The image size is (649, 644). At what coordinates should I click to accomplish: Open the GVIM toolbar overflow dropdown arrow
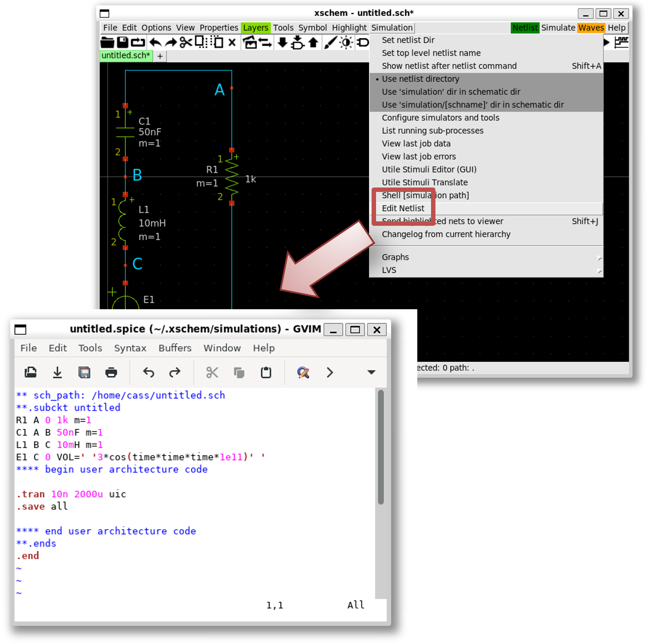point(371,373)
